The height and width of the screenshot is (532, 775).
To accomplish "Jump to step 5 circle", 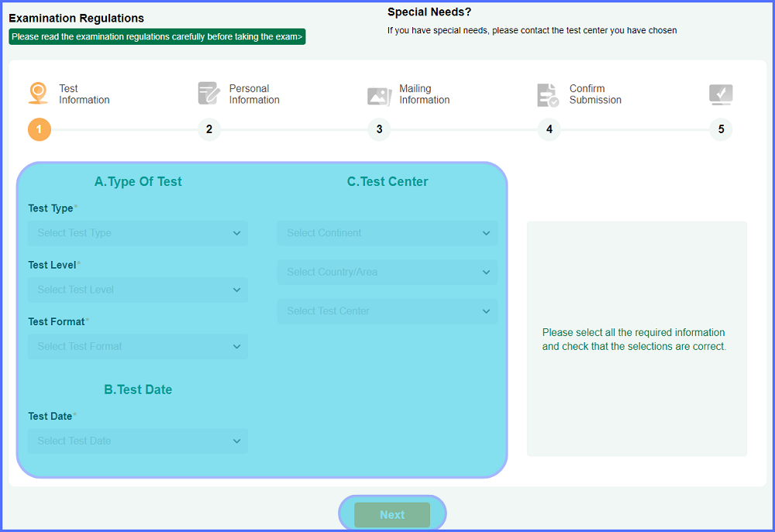I will 721,129.
